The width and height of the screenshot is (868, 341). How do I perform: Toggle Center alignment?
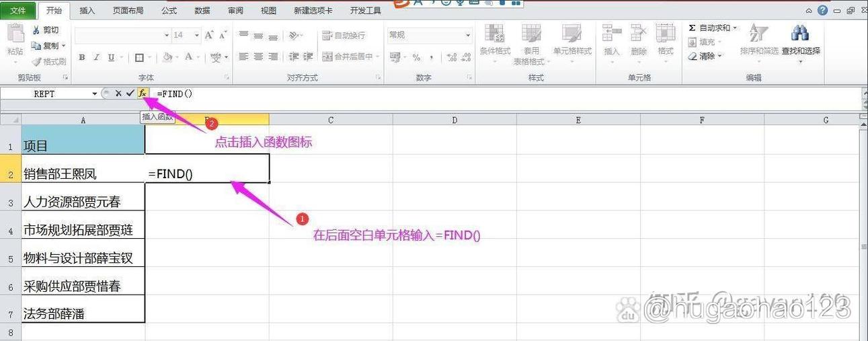(x=259, y=57)
